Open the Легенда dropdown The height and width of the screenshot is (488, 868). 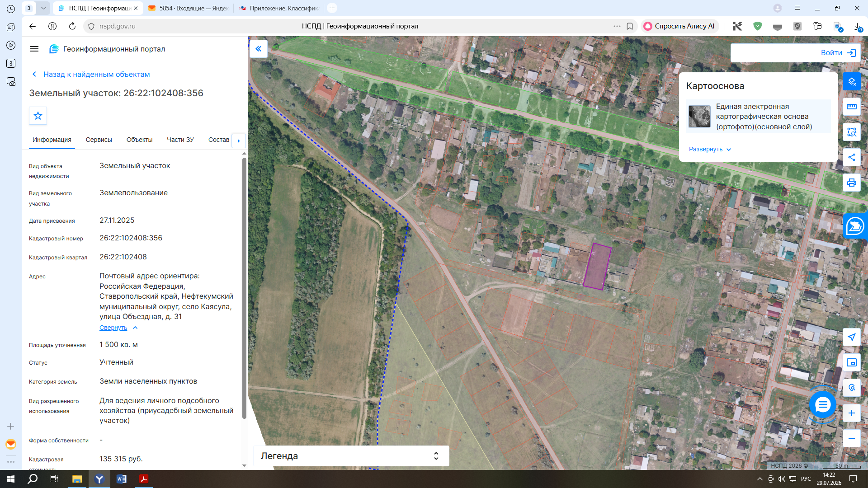click(x=351, y=456)
